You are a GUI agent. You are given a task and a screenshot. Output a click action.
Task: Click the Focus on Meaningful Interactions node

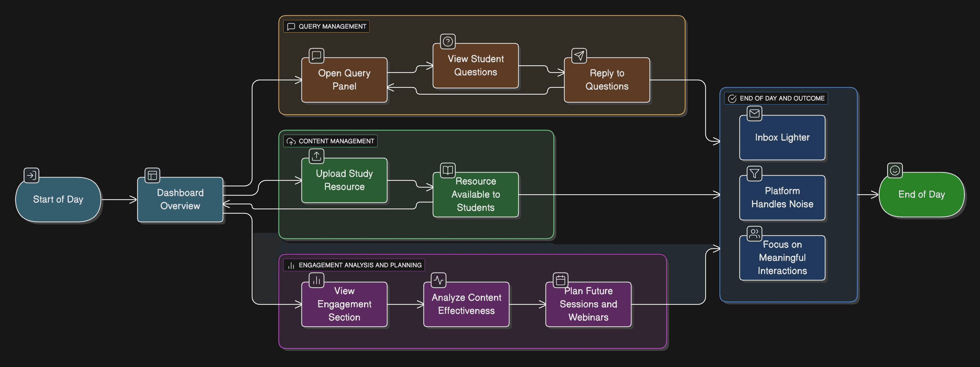[x=782, y=258]
